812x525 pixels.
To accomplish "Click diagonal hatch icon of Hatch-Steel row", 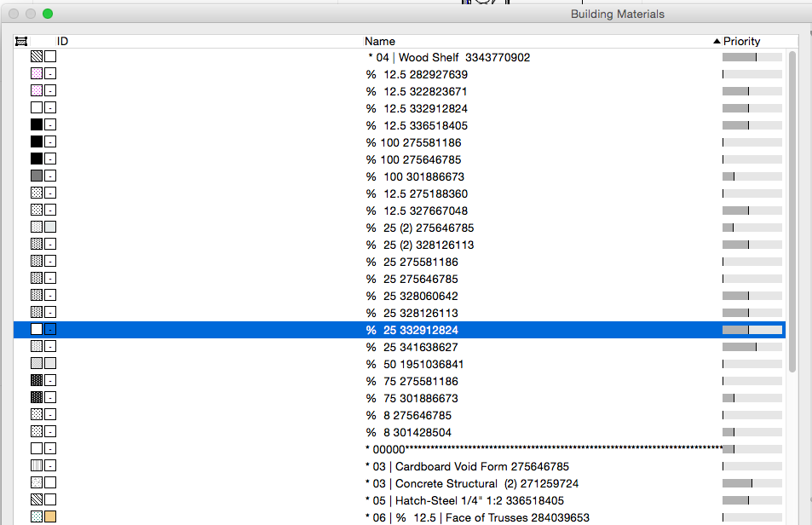I will tap(37, 500).
